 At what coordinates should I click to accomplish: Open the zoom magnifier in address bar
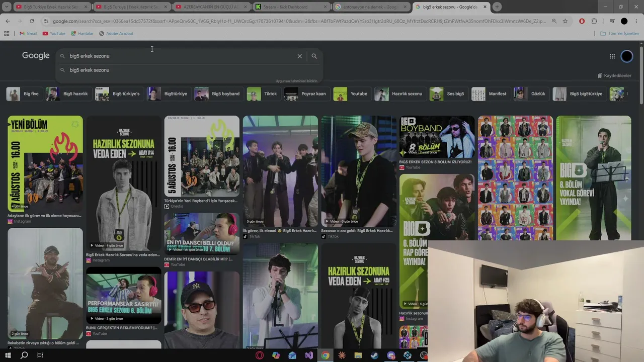click(x=554, y=21)
